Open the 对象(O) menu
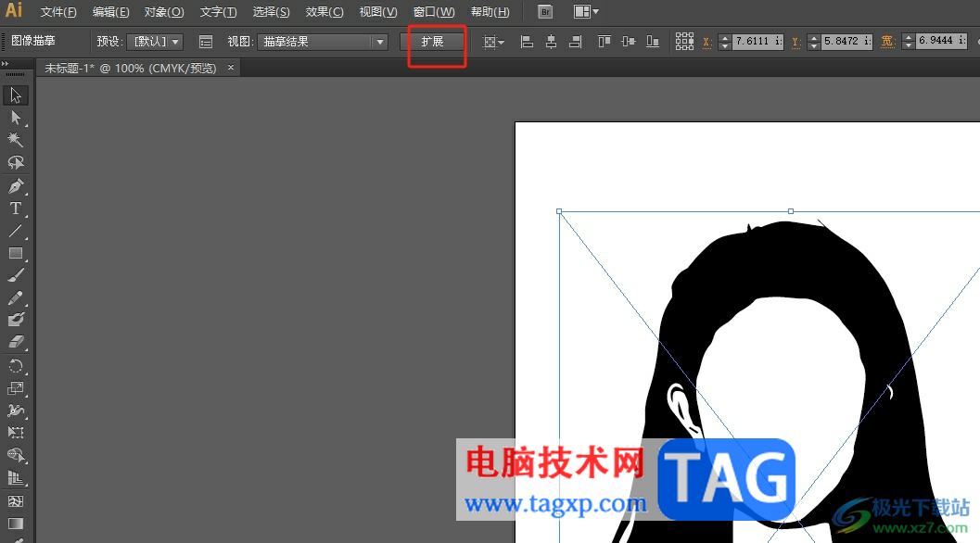The width and height of the screenshot is (980, 543). tap(164, 12)
